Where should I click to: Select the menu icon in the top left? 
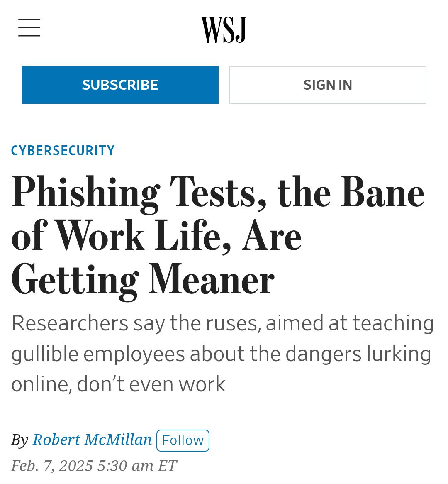pos(29,28)
